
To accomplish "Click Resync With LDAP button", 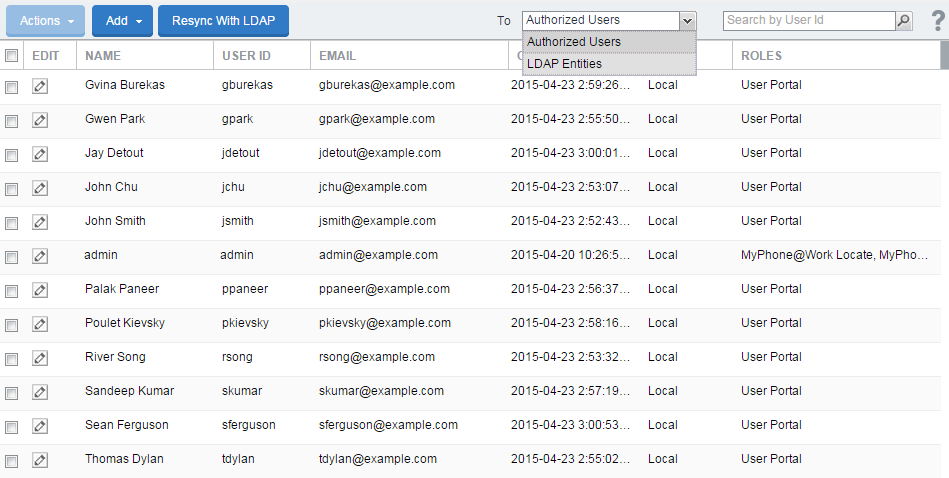I will [x=223, y=21].
